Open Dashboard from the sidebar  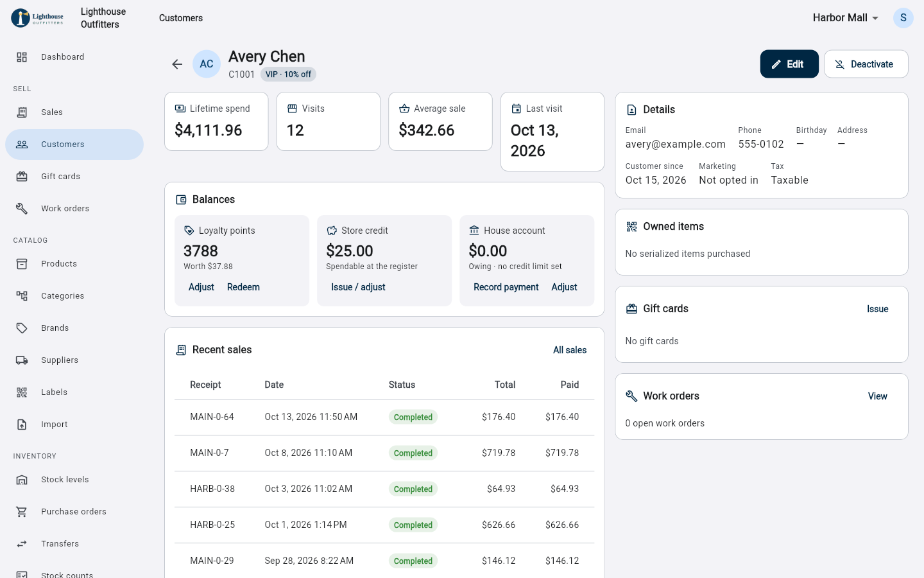74,57
